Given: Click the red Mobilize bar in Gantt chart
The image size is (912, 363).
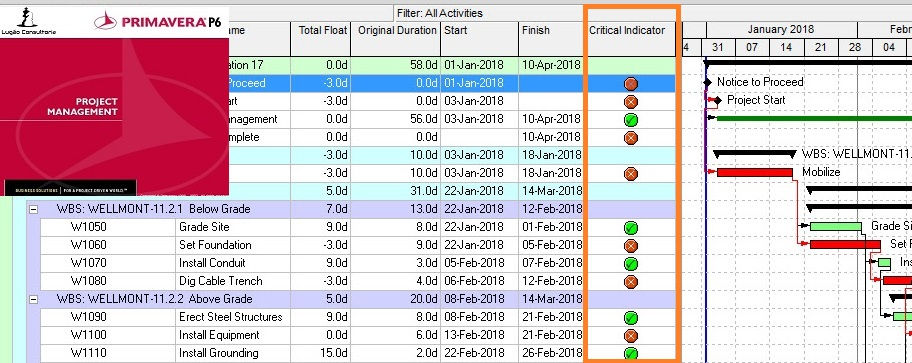Looking at the screenshot, I should 755,173.
